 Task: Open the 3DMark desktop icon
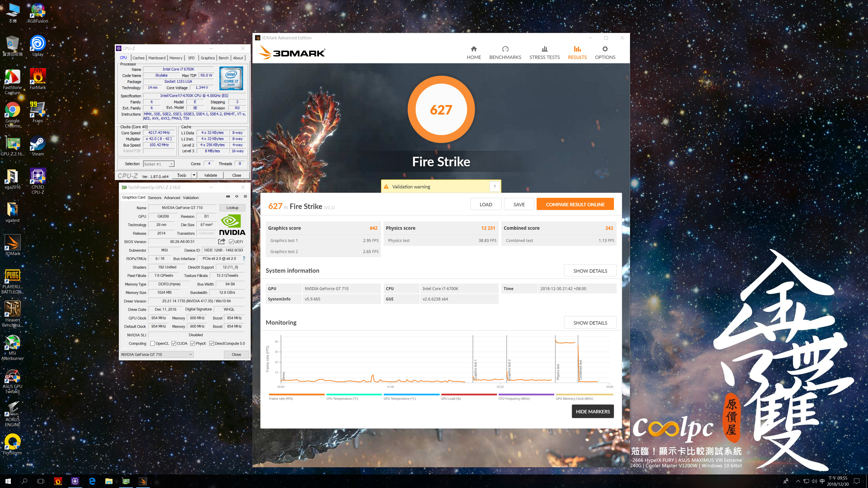pos(12,245)
